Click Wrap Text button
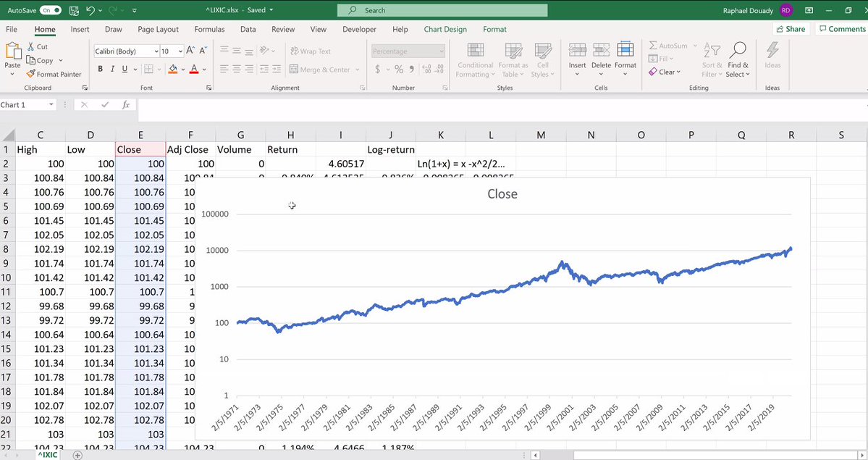 [311, 51]
